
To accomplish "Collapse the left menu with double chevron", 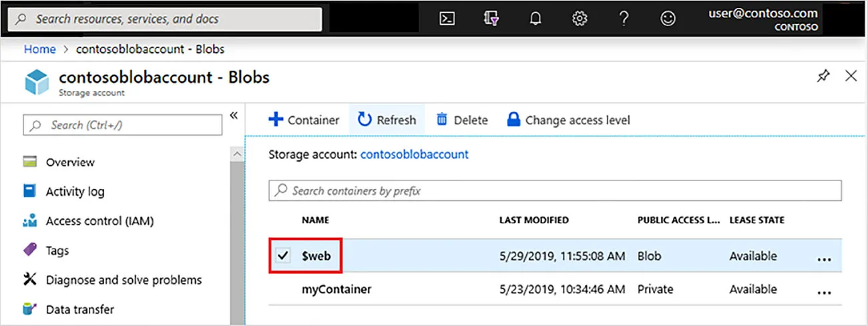I will 234,116.
